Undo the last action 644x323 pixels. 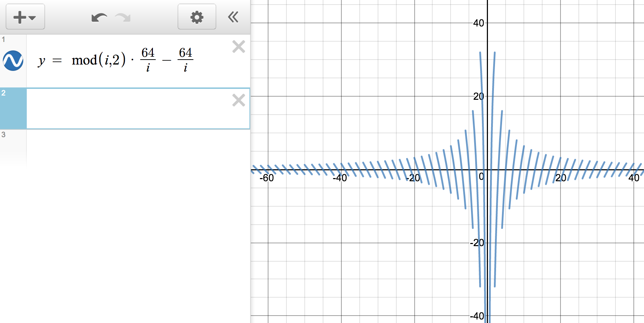coord(99,17)
